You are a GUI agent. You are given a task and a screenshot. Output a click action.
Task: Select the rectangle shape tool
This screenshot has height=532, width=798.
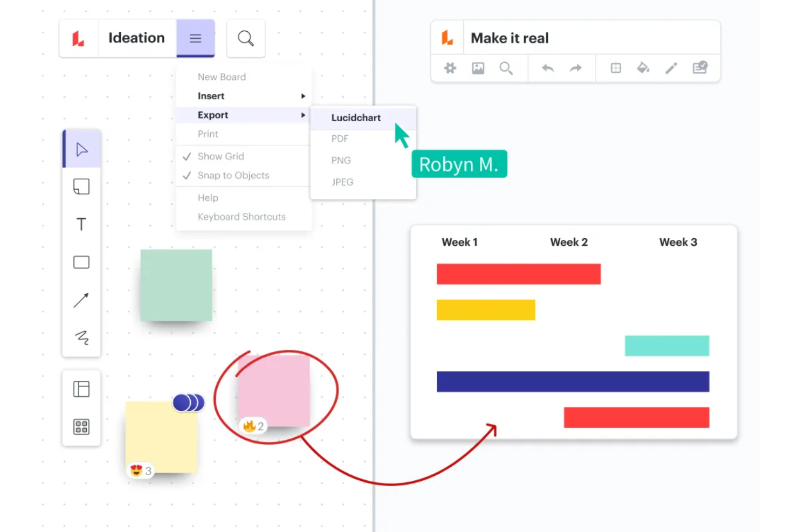click(81, 262)
